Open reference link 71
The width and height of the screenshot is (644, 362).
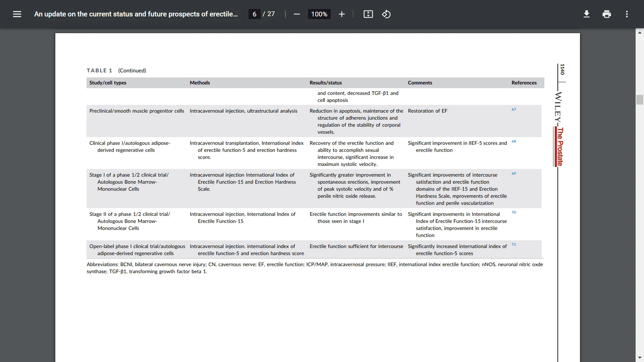pos(514,244)
